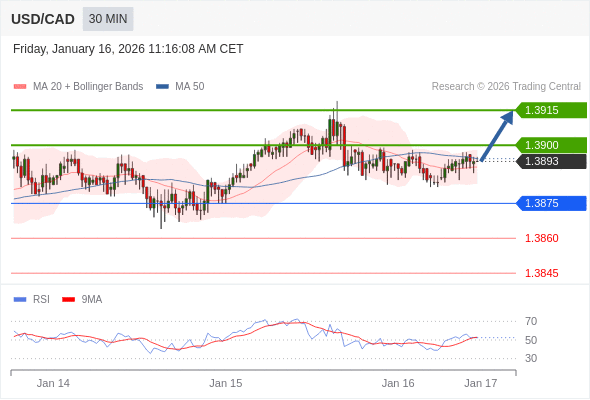This screenshot has width=590, height=400.
Task: Click the RSI 50 level label
Action: click(531, 340)
